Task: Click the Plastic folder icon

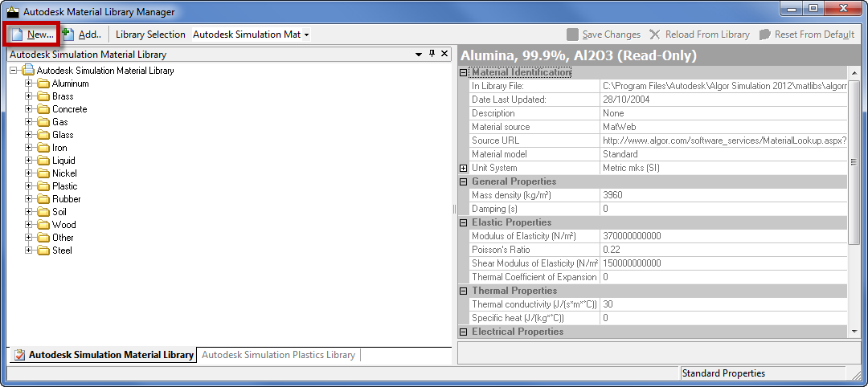Action: 43,185
